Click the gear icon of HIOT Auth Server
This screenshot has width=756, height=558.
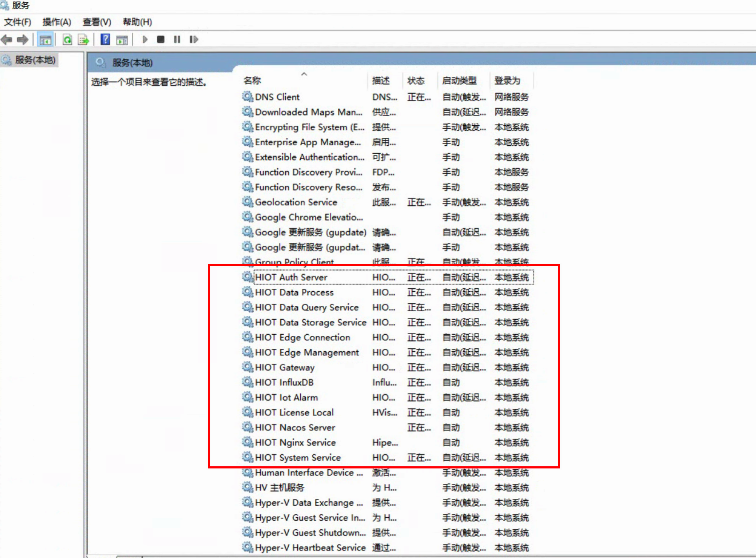(248, 277)
